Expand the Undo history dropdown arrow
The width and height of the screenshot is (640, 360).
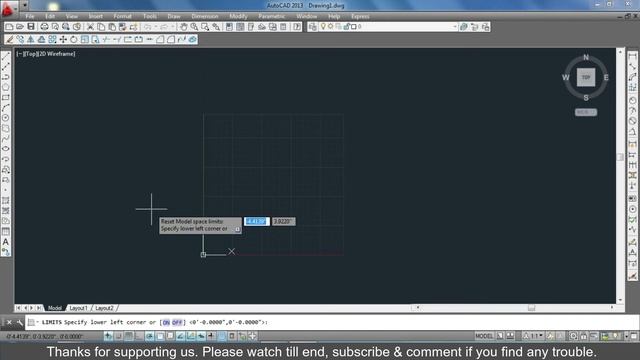point(155,27)
